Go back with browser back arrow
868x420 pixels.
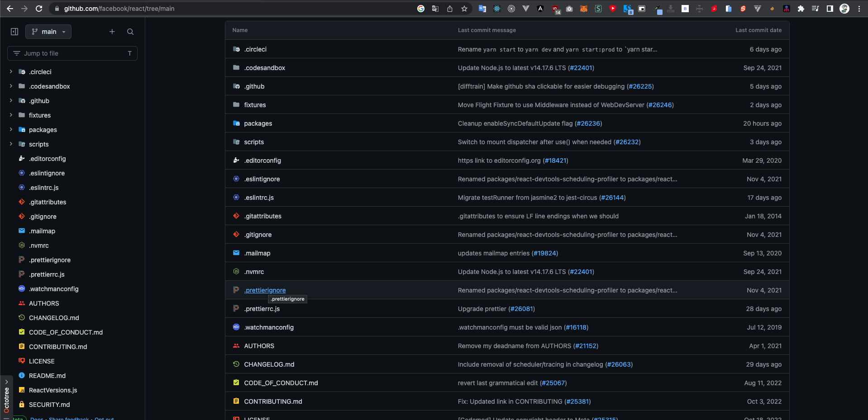[x=10, y=9]
